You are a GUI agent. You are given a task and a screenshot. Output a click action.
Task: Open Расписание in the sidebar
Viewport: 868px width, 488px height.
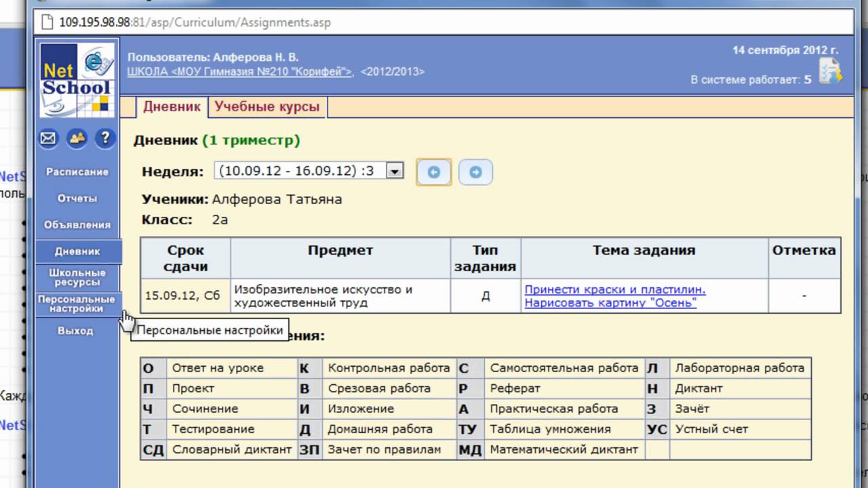pyautogui.click(x=77, y=172)
